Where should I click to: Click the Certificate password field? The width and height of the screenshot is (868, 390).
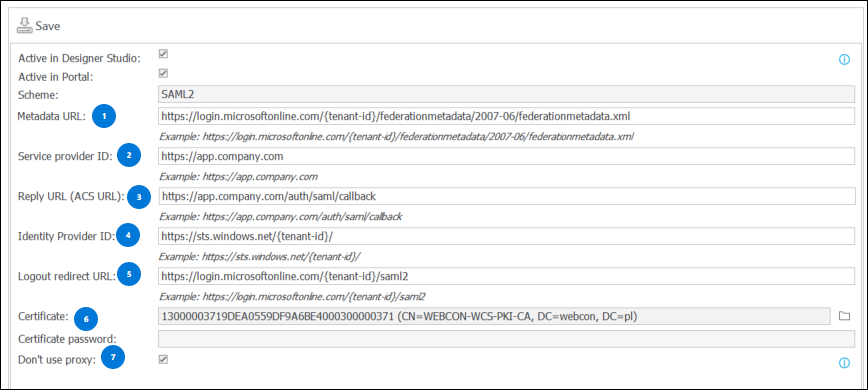click(507, 339)
